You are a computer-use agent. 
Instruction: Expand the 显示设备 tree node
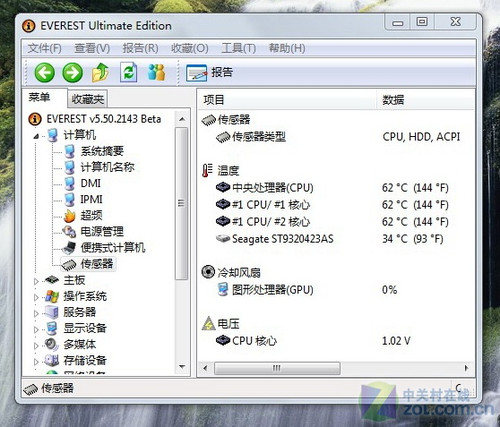36,329
